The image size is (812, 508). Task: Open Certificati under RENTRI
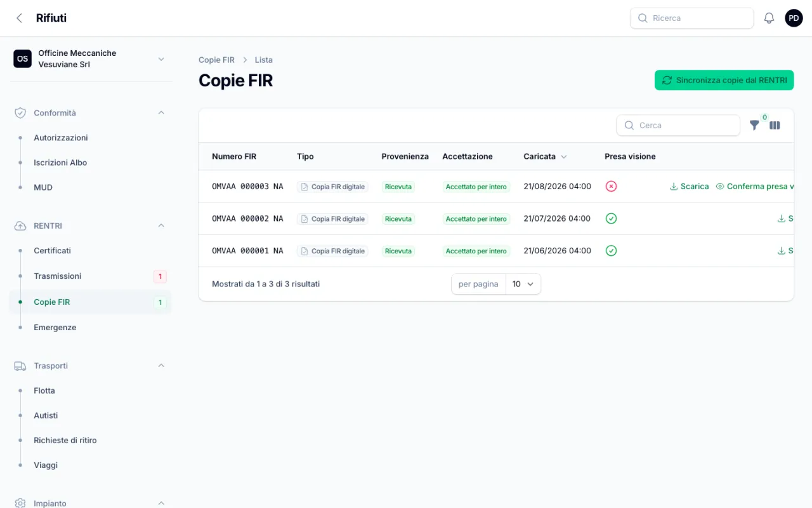click(x=53, y=251)
